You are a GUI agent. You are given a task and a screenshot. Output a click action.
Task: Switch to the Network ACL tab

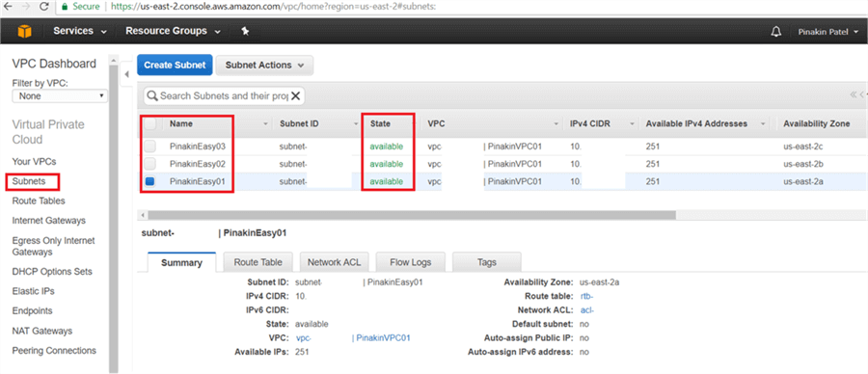[335, 262]
